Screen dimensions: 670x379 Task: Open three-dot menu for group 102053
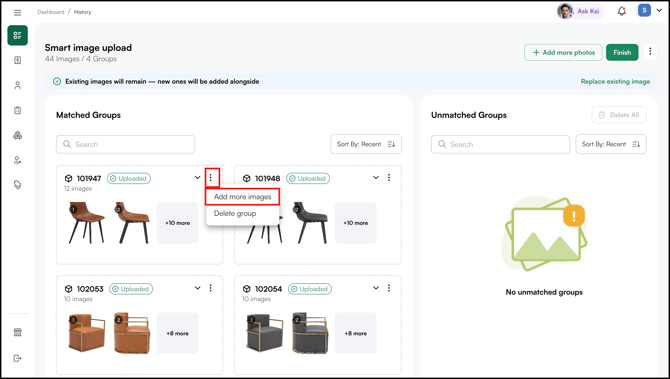click(x=211, y=288)
